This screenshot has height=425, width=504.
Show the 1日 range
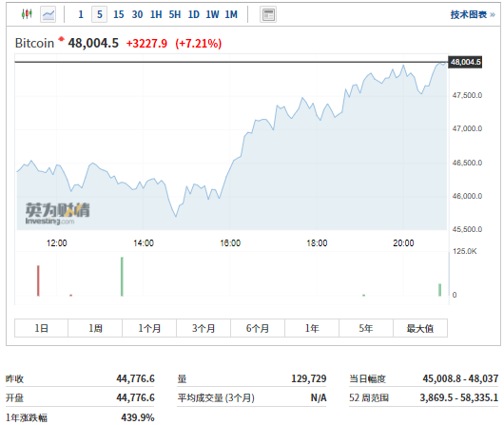pyautogui.click(x=42, y=328)
